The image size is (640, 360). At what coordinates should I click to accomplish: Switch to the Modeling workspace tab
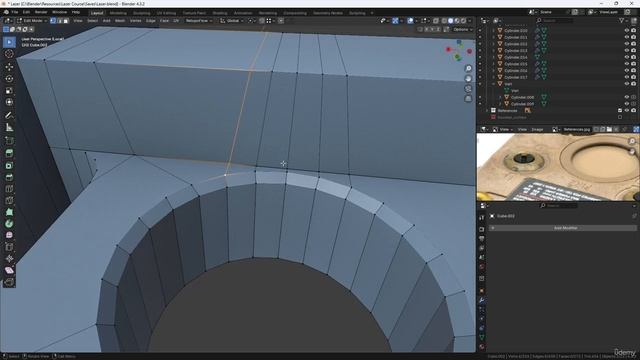(x=118, y=13)
